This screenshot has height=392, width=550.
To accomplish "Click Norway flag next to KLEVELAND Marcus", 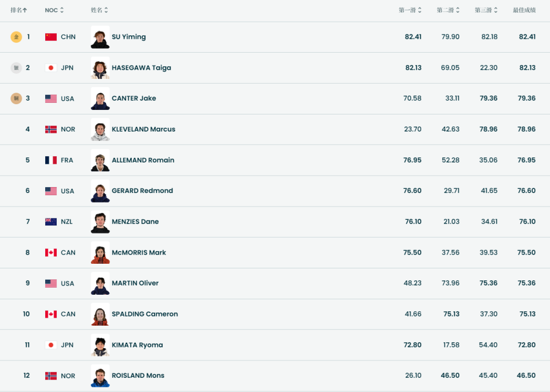I will [51, 129].
